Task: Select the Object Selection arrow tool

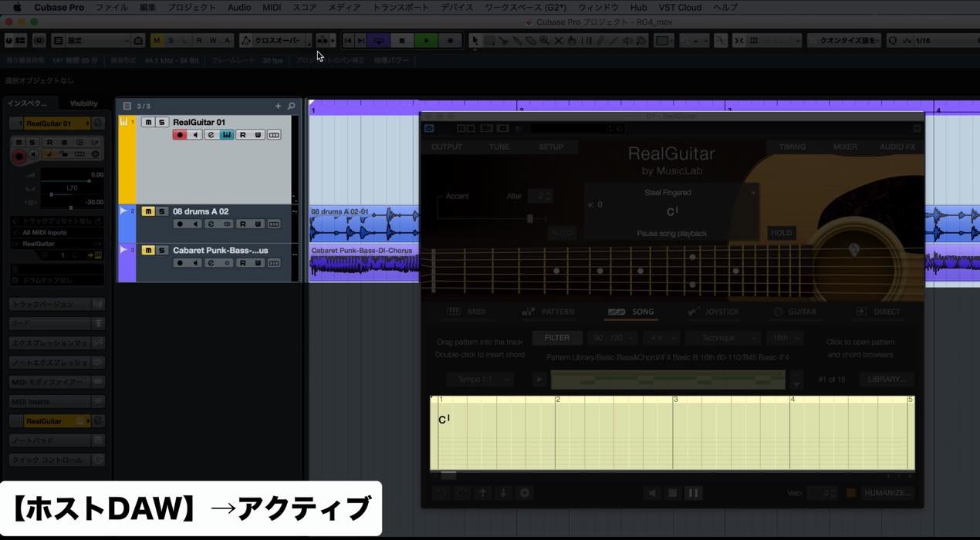Action: [x=475, y=41]
